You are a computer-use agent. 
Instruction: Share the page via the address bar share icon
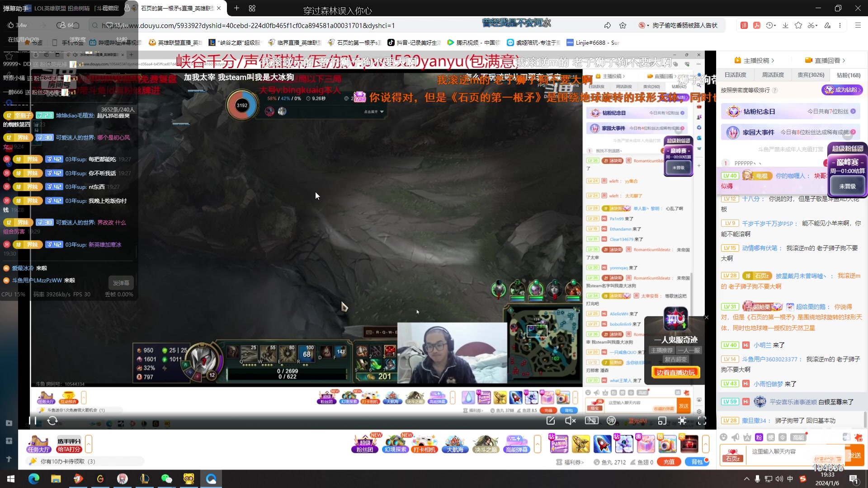coord(607,25)
